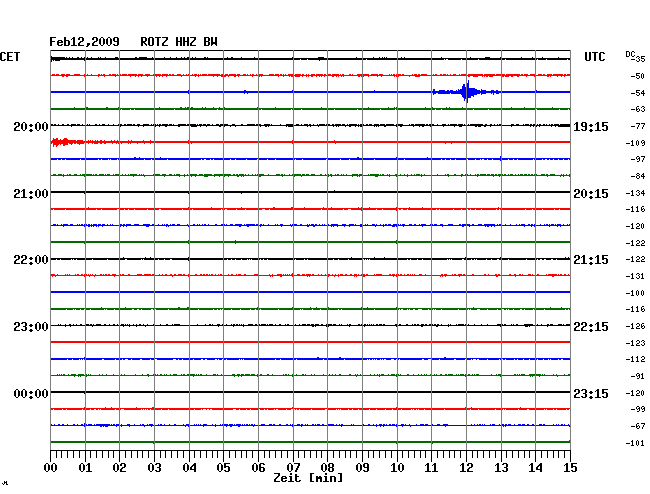The image size is (650, 494).
Task: Click minute axis tick label 11
Action: (x=432, y=468)
